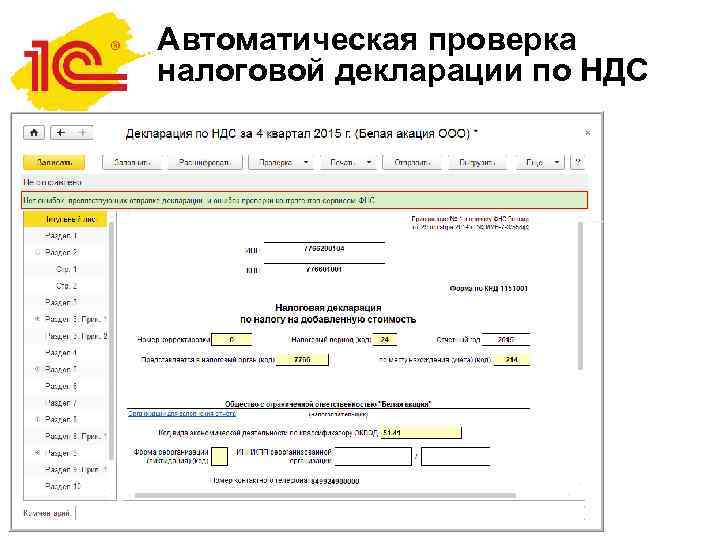
Task: Click the reorganized organization КПП box
Action: (456, 456)
